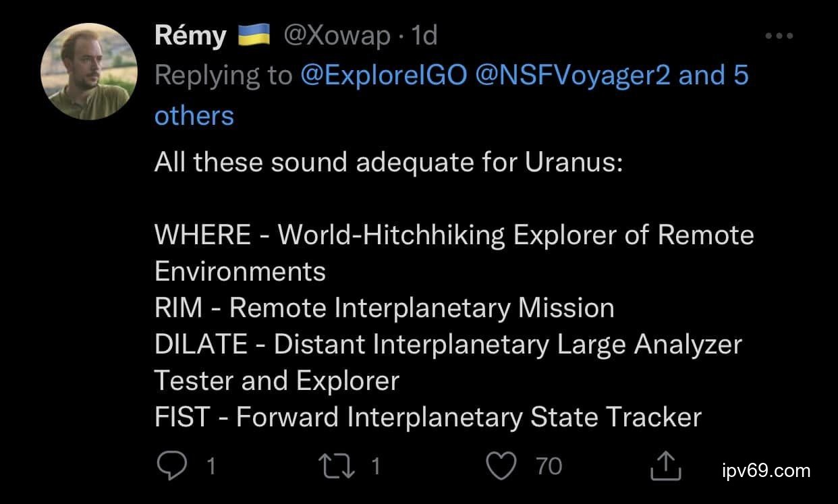Open the share icon menu
838x504 pixels.
(x=665, y=466)
